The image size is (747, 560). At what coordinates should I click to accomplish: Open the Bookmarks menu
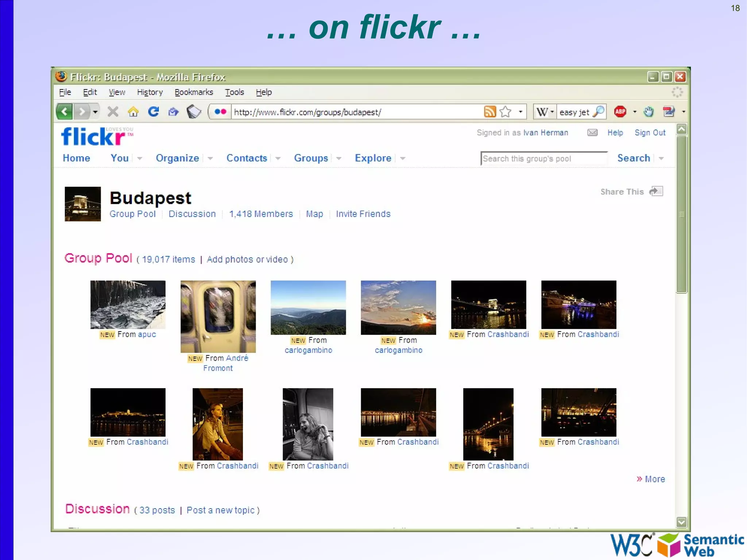pos(194,92)
